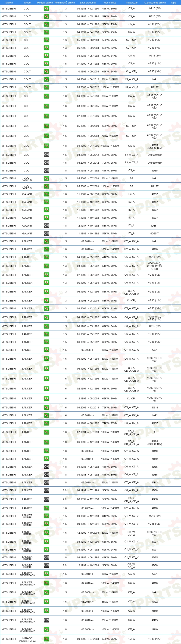Screen dimensions: 181x644
Task: Click the '09.1989 -> 06.1992' production years cell
Action: point(88,423)
